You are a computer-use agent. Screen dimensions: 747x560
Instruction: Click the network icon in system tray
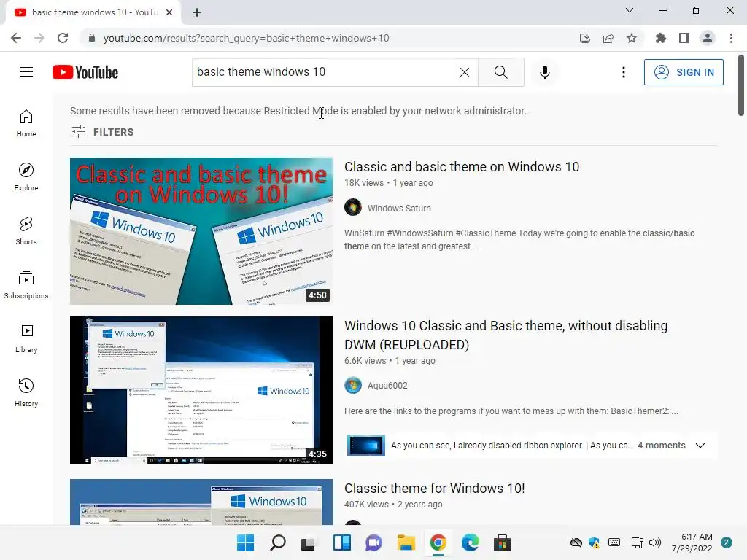pos(637,542)
